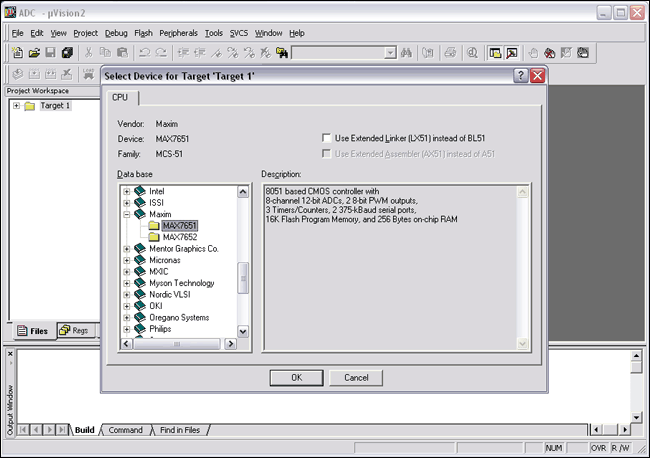Expand the Philips vendor node
Image resolution: width=650 pixels, height=458 pixels.
(126, 328)
